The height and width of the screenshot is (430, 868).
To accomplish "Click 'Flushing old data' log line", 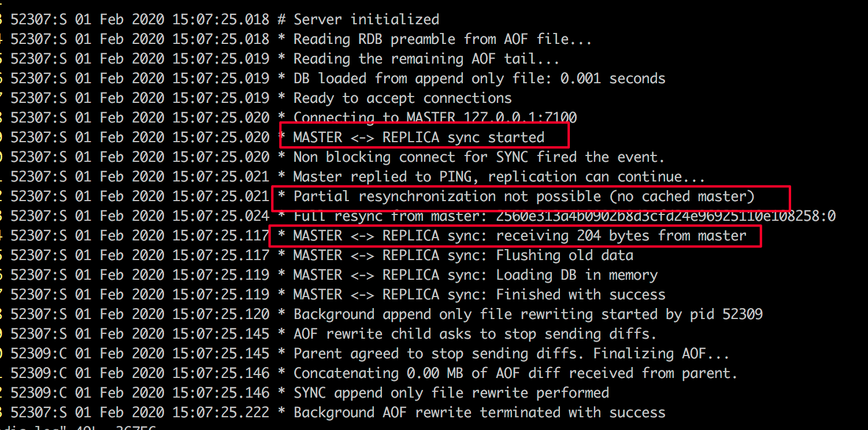I will point(565,255).
